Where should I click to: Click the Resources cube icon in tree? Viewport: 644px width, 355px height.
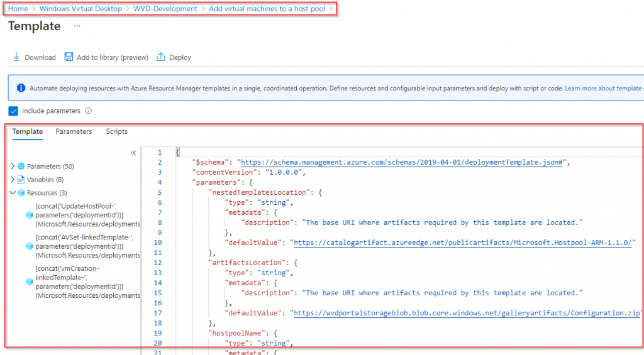click(21, 192)
